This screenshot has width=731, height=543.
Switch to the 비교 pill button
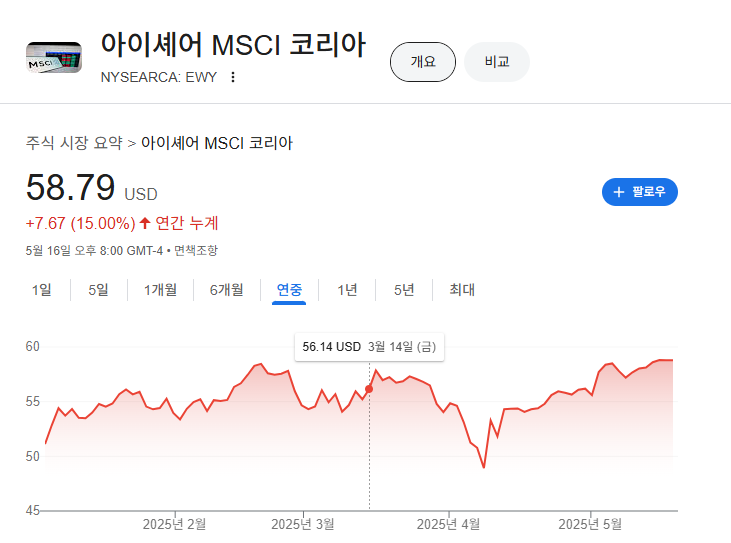[497, 62]
